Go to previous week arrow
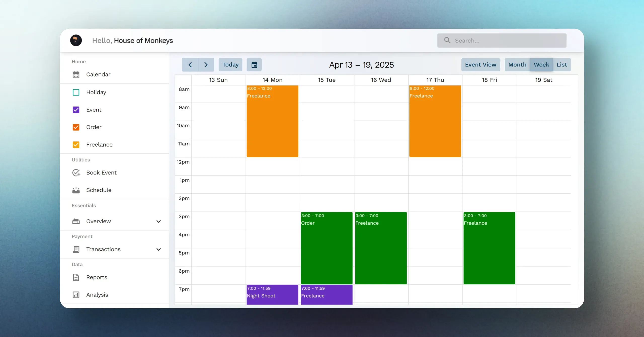This screenshot has height=337, width=644. [x=190, y=65]
